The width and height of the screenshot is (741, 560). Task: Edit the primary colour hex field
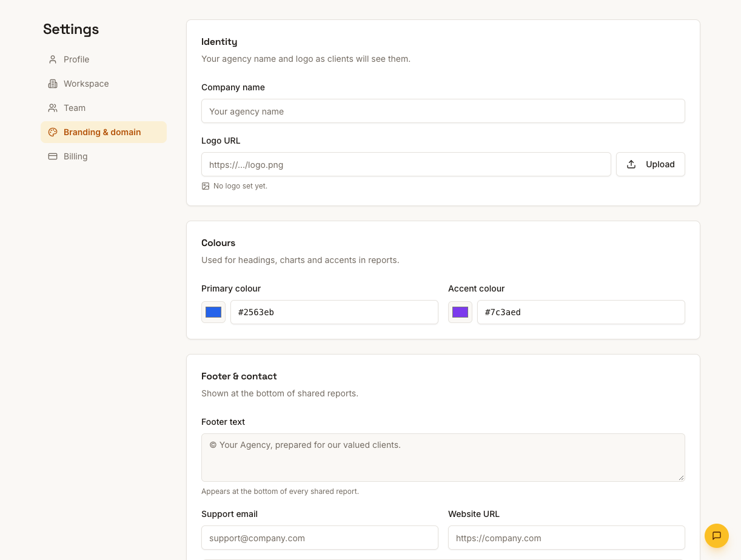334,312
